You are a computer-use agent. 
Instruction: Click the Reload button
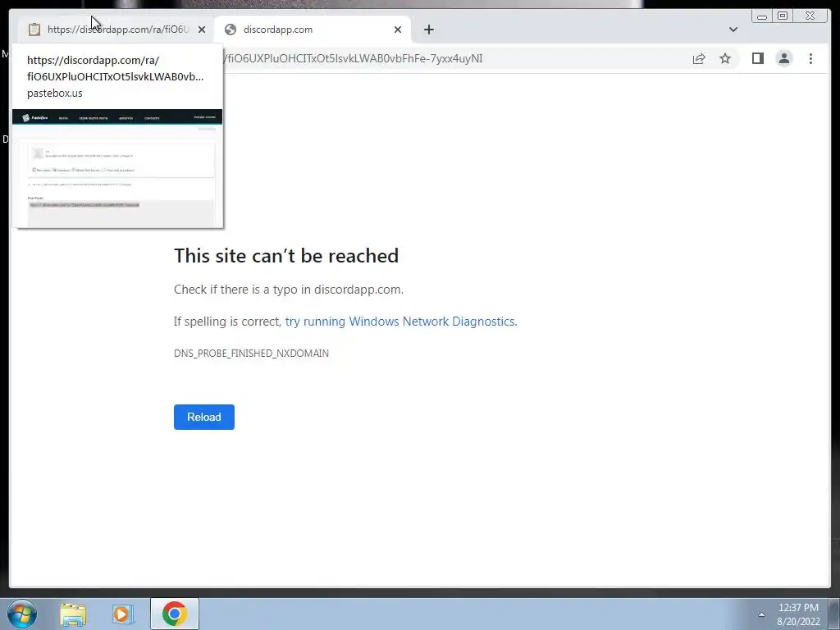tap(204, 417)
